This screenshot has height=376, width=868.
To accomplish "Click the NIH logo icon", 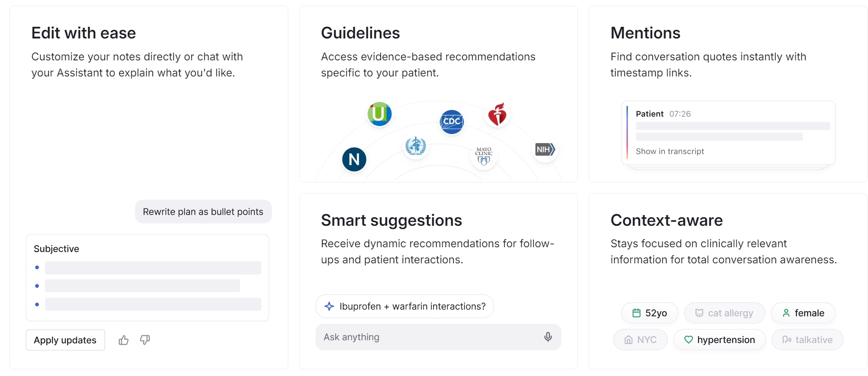I will coord(545,149).
